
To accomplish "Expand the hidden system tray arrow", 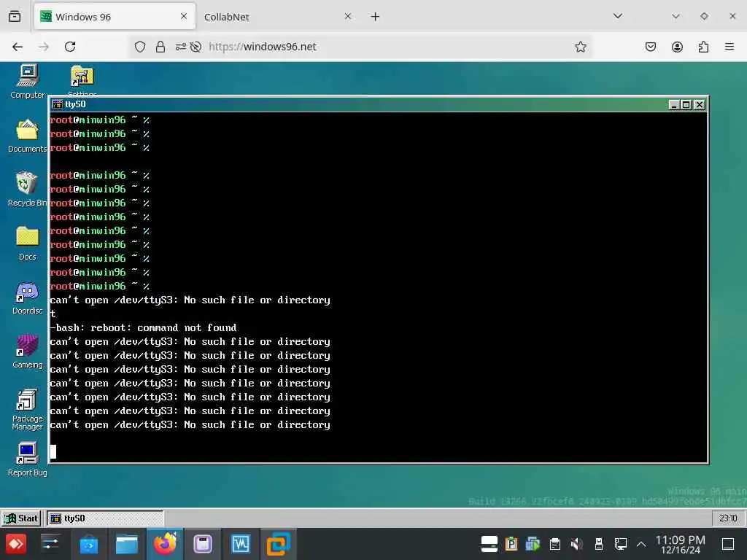I will 641,544.
